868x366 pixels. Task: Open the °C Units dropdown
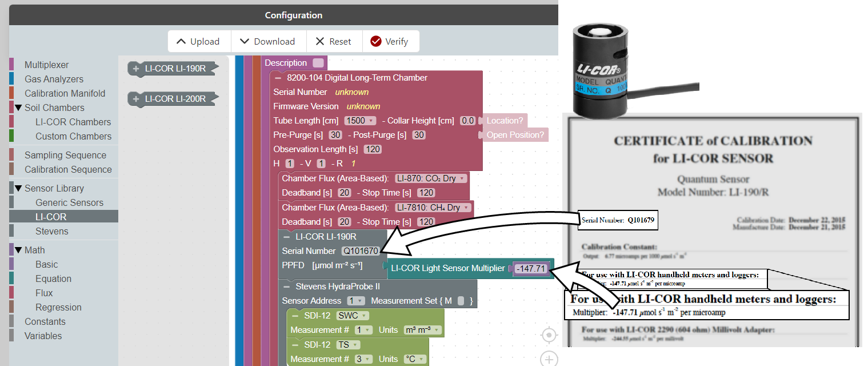coord(415,359)
